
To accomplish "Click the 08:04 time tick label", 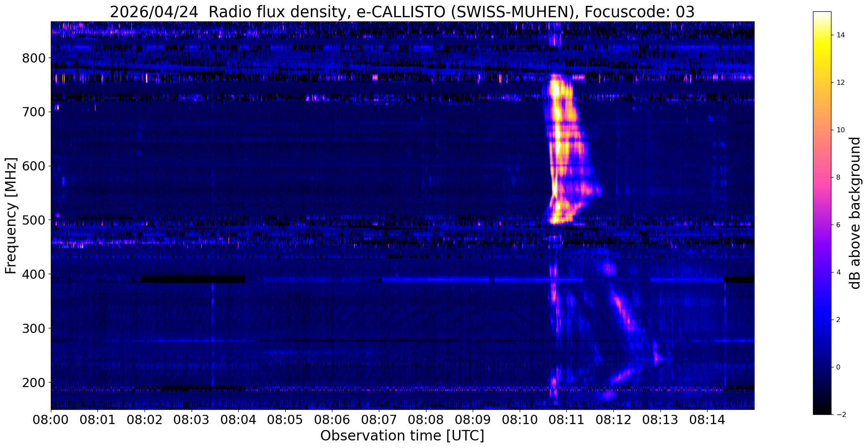I will tap(239, 420).
